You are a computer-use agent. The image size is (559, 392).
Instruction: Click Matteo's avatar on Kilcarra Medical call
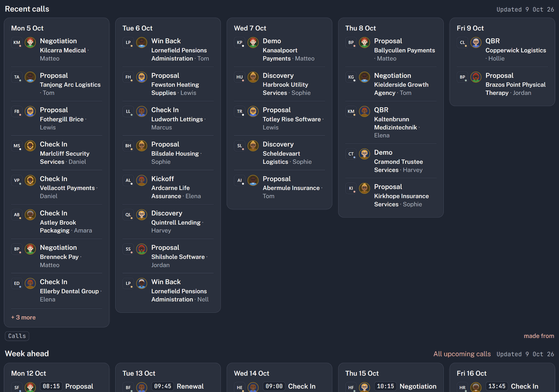coord(30,43)
